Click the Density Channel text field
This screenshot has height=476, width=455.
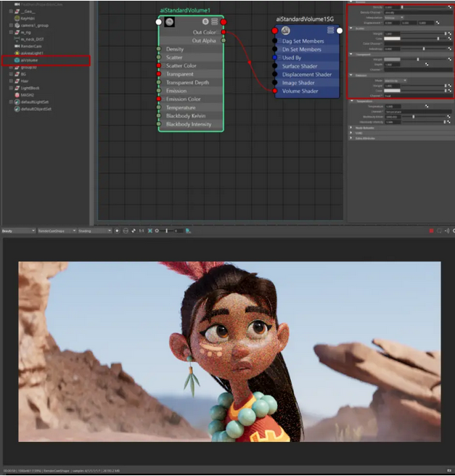418,12
